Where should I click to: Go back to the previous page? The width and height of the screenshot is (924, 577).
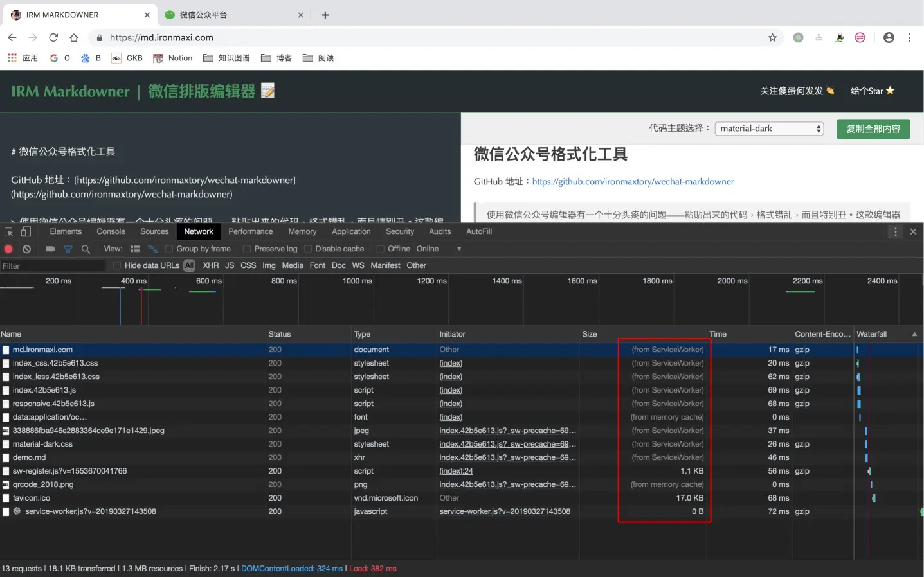coord(12,38)
